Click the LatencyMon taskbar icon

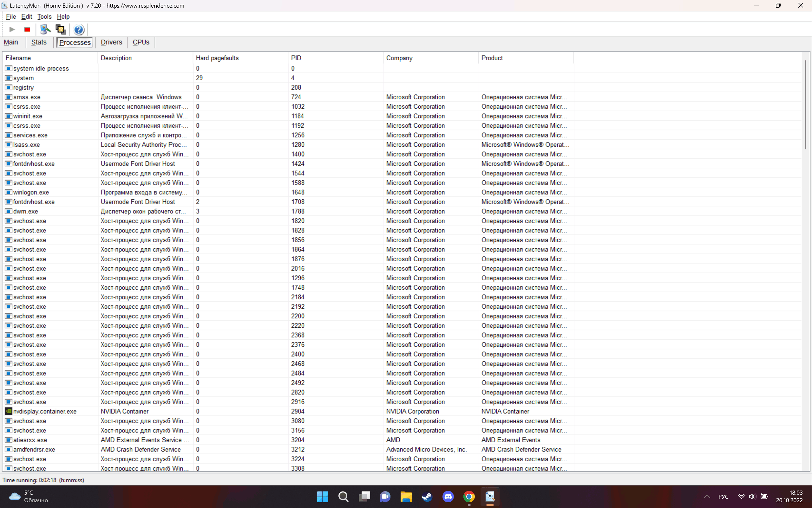[x=490, y=497]
